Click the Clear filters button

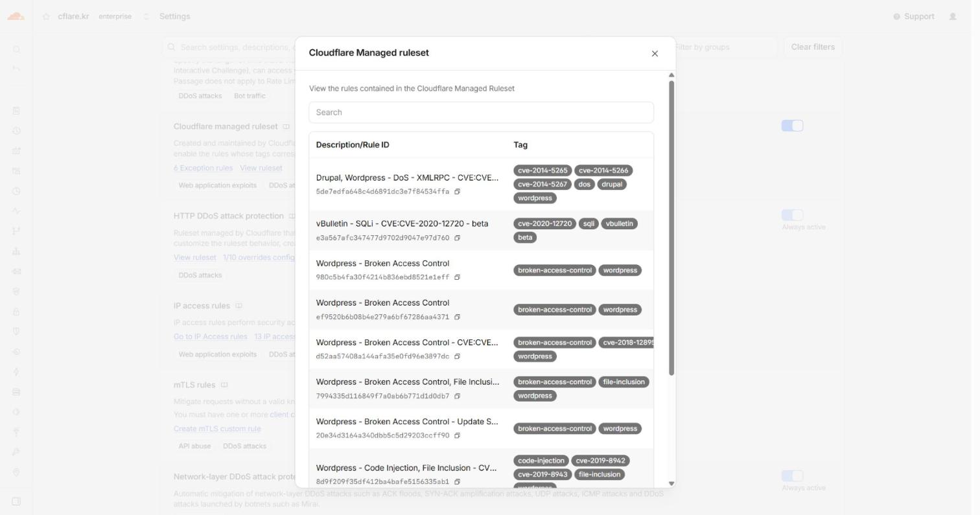pos(813,47)
